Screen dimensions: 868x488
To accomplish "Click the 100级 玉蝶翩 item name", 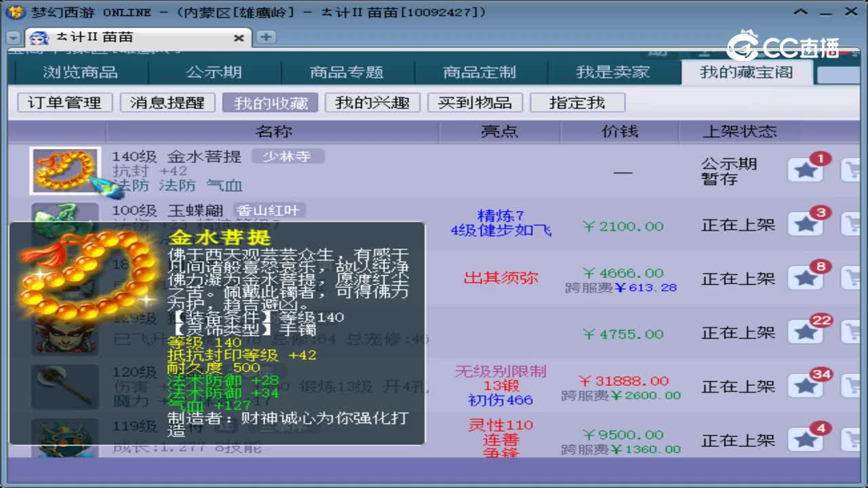I will point(167,210).
